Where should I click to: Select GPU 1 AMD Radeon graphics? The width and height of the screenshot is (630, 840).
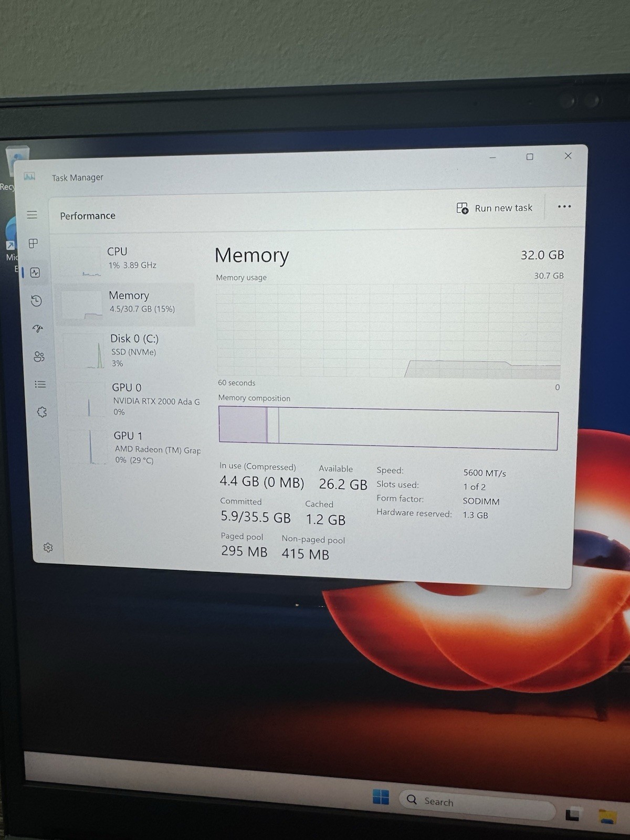click(x=133, y=447)
